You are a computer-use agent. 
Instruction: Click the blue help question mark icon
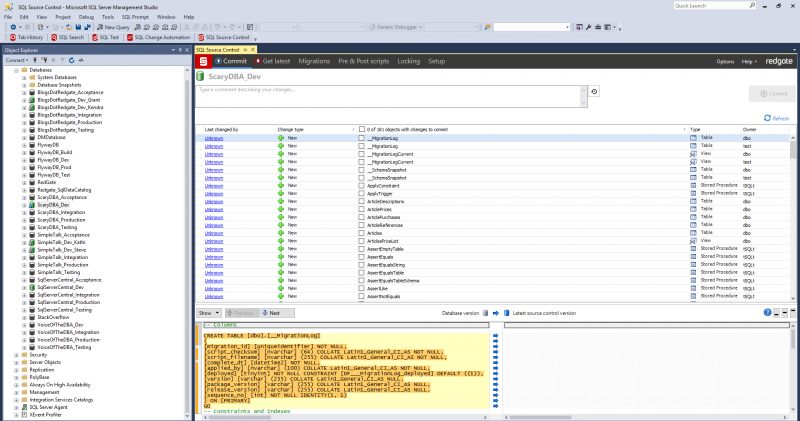767,313
